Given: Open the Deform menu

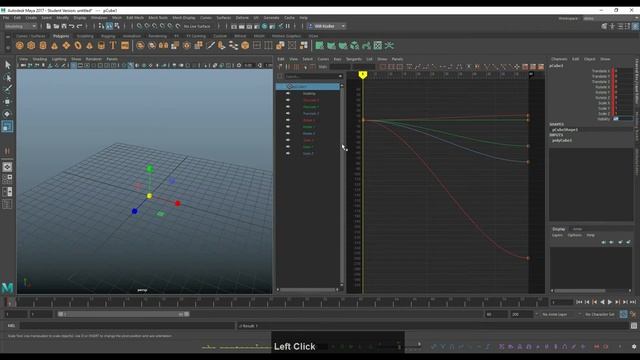Looking at the screenshot, I should (242, 18).
